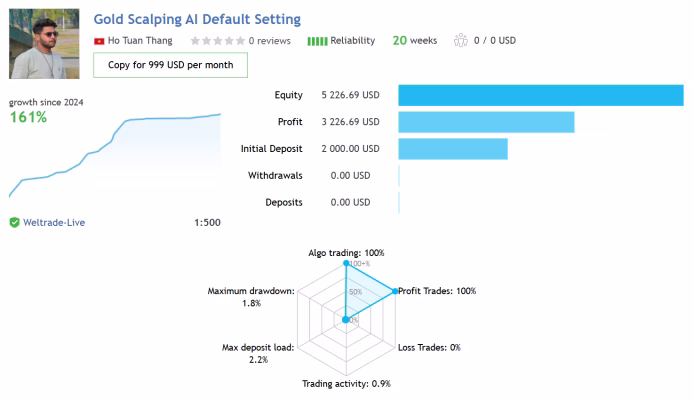Screen dimensions: 694x400
Task: Click the subscribers people icon
Action: pyautogui.click(x=461, y=40)
